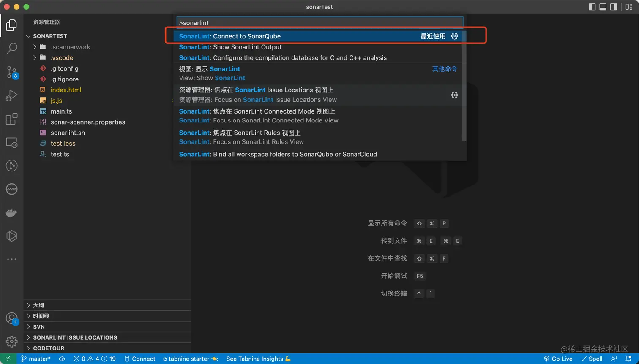Open the Accounts icon with badge

(x=11, y=318)
